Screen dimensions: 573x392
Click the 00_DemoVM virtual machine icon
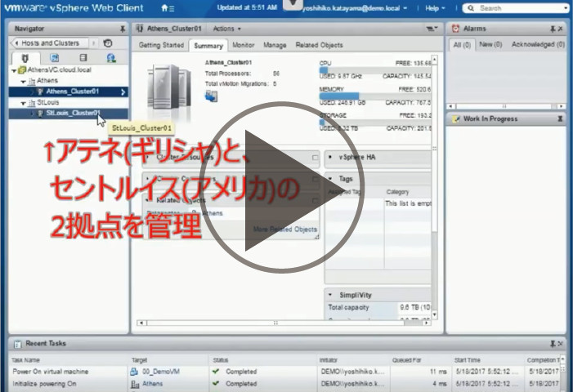134,372
